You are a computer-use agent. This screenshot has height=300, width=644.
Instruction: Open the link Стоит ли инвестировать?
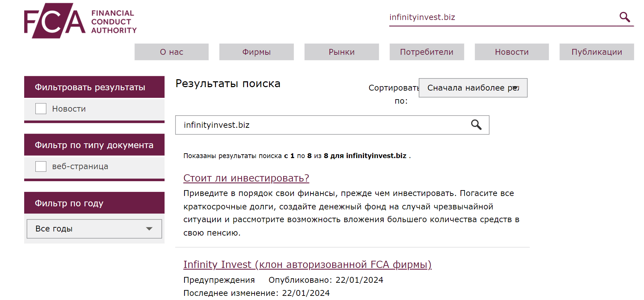[246, 178]
